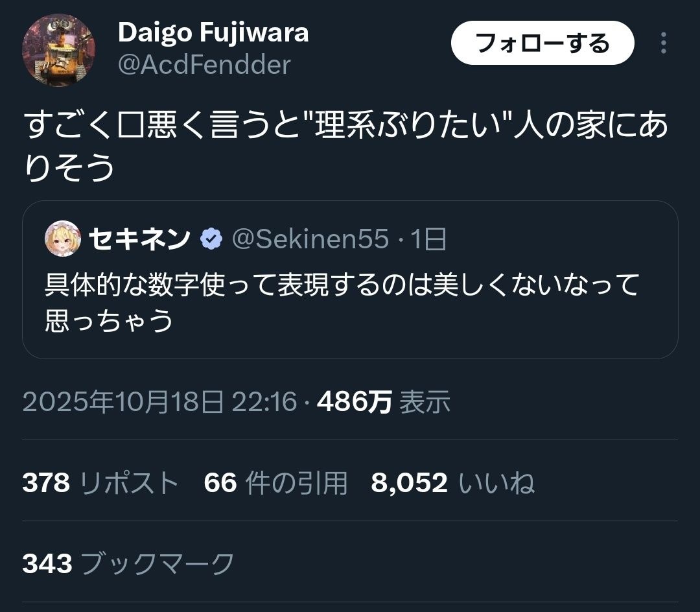The height and width of the screenshot is (612, 700).
Task: Open the quoted tweet about 具体的な数字
Action: click(x=350, y=279)
